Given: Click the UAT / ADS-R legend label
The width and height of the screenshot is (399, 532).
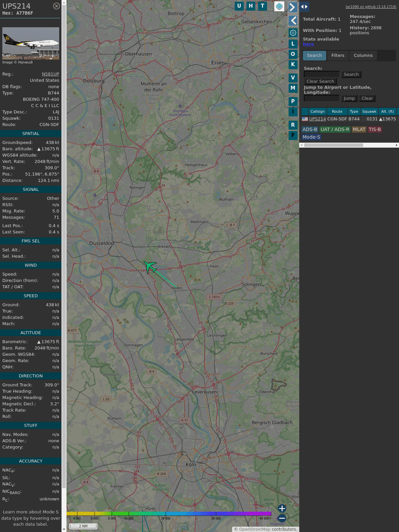Looking at the screenshot, I should [335, 130].
